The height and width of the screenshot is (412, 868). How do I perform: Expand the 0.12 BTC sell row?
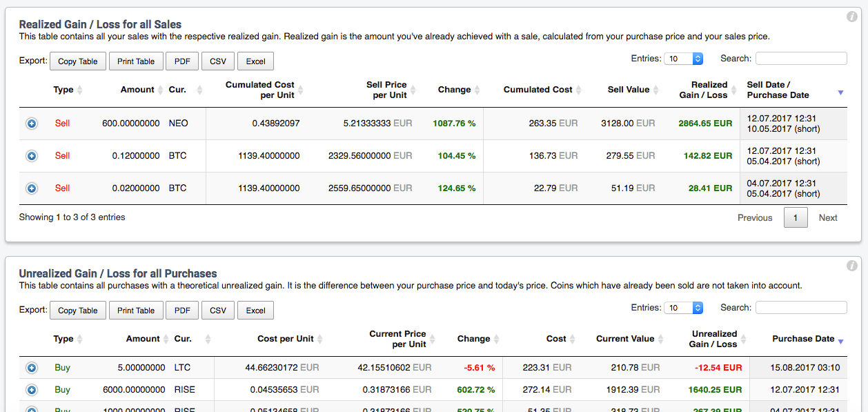coord(32,156)
